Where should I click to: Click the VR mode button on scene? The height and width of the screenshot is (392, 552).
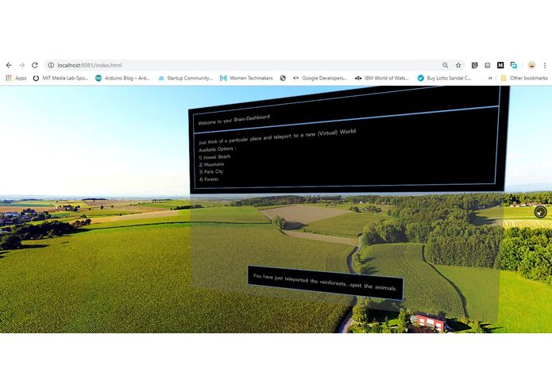click(540, 212)
